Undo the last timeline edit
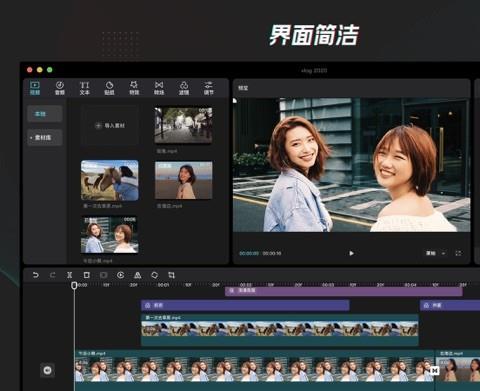This screenshot has width=480, height=391. coord(35,275)
